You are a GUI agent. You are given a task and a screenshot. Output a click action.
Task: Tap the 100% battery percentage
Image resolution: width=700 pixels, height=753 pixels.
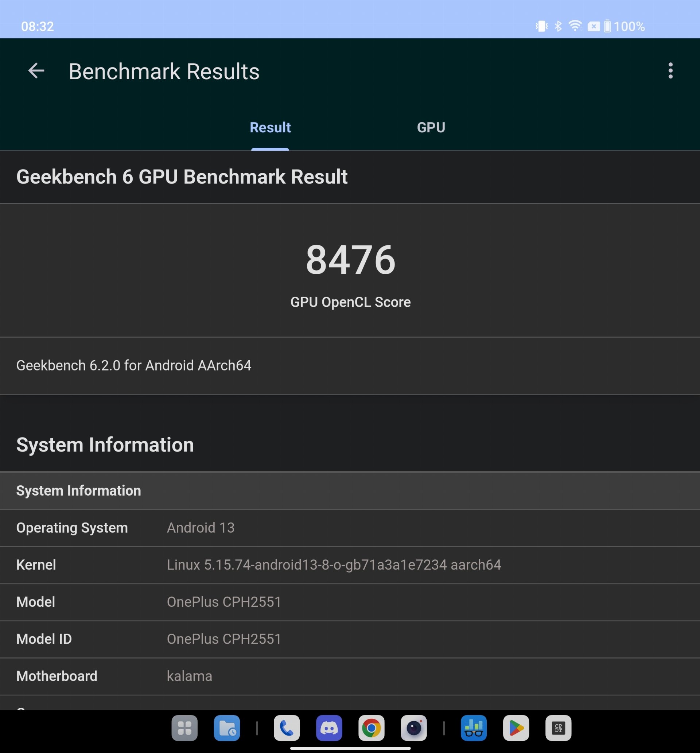point(629,27)
